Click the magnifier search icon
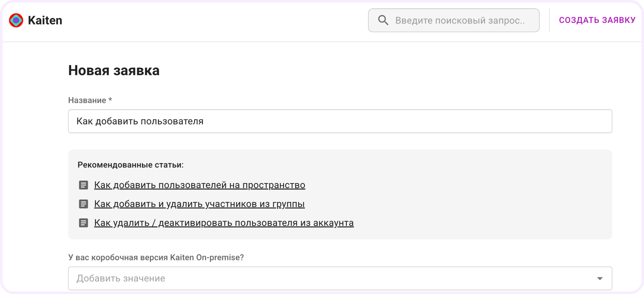The height and width of the screenshot is (294, 644). 383,20
